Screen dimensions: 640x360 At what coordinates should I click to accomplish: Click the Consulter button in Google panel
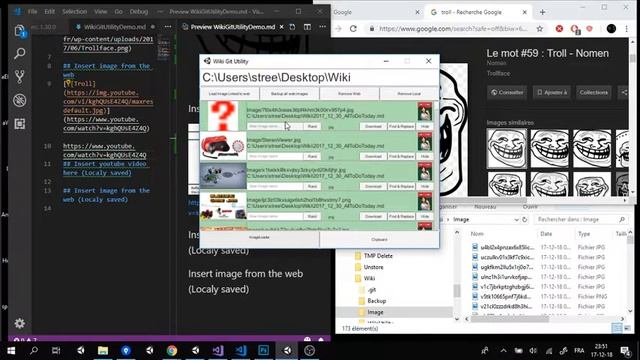click(507, 92)
